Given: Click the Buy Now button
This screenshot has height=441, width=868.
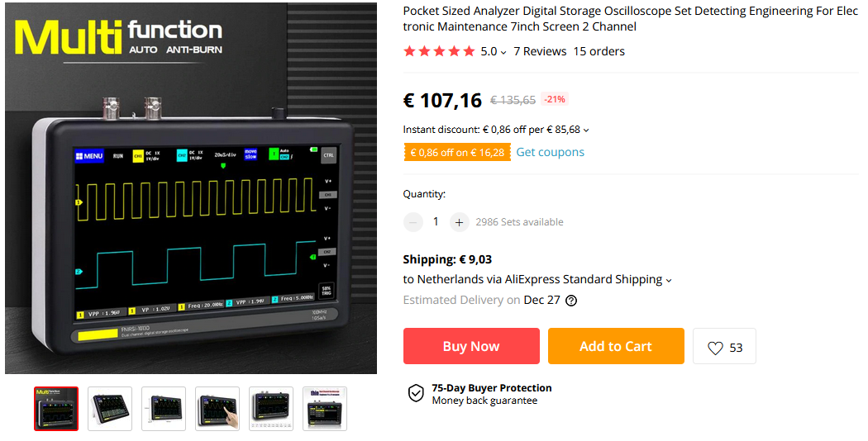Looking at the screenshot, I should 471,346.
